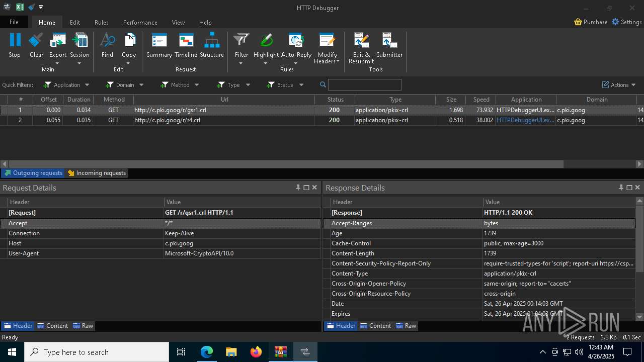Switch to the View ribbon tab
644x362 pixels.
click(178, 22)
